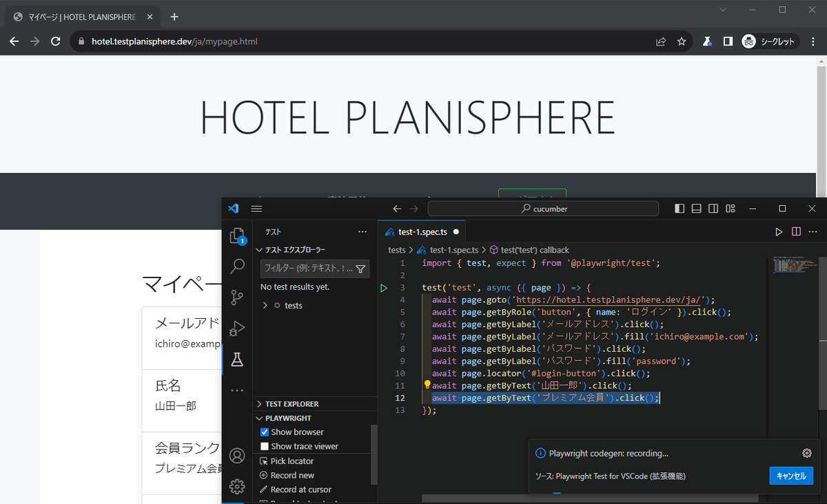Toggle the primary sidebar visibility icon

tap(680, 208)
